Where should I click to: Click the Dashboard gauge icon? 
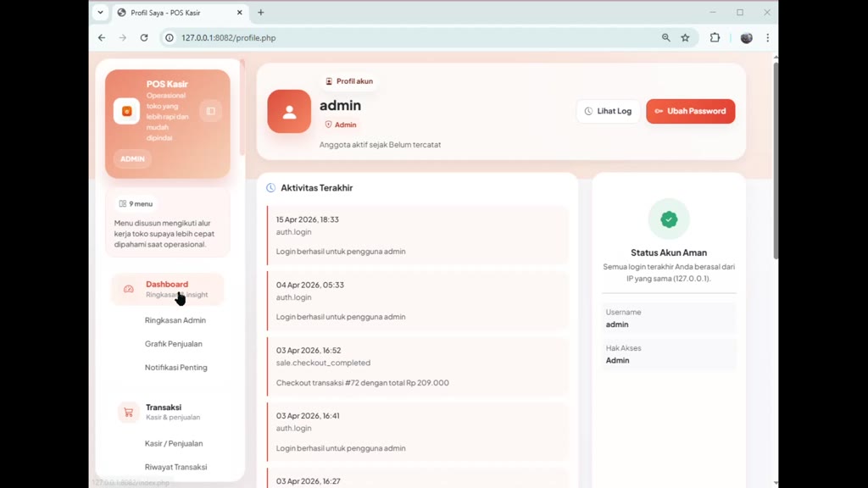coord(129,289)
